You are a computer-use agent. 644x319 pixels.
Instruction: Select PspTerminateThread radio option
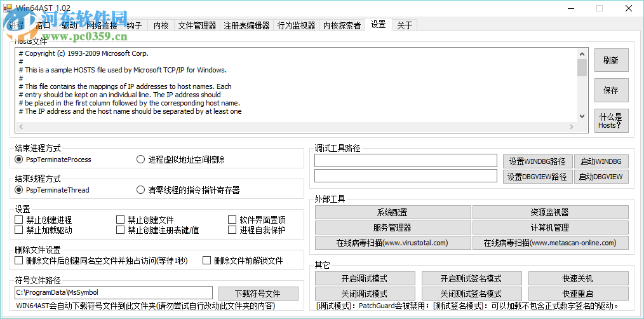52,190
